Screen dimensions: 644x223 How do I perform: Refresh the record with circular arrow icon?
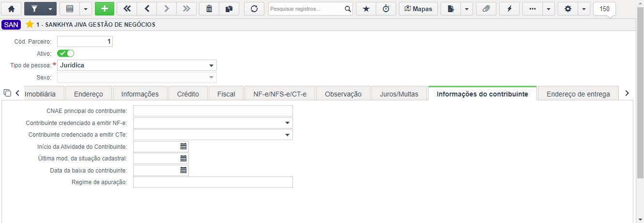pyautogui.click(x=254, y=9)
